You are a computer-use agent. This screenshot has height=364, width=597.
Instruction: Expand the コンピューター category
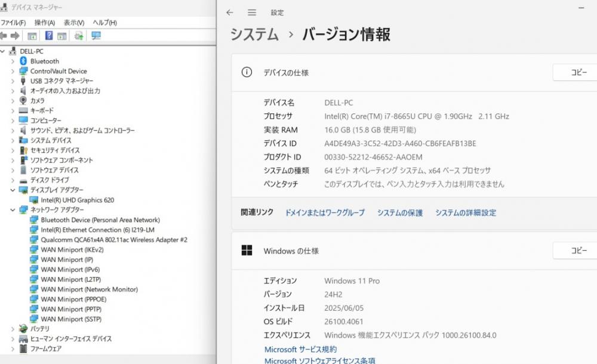(13, 121)
